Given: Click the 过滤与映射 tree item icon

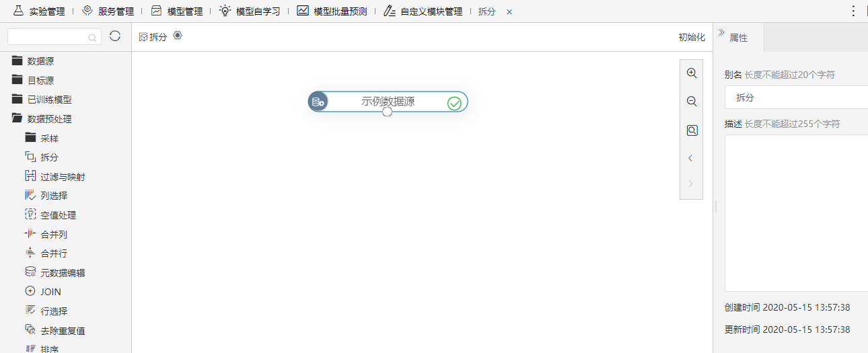Looking at the screenshot, I should pyautogui.click(x=30, y=176).
